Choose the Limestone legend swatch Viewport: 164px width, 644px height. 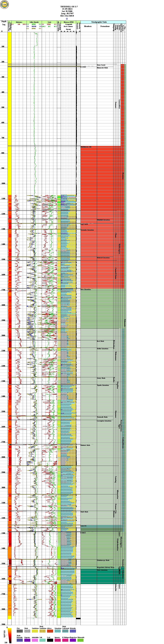tap(58, 631)
